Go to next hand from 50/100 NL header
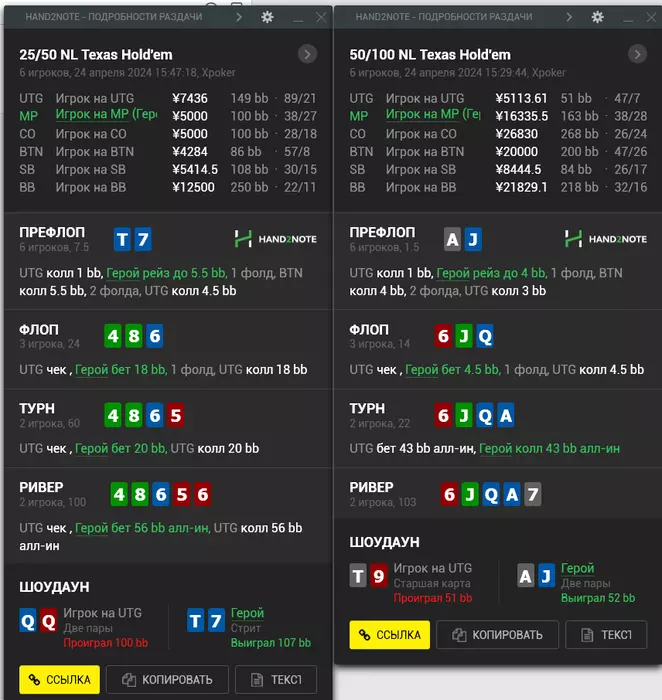 [x=637, y=54]
